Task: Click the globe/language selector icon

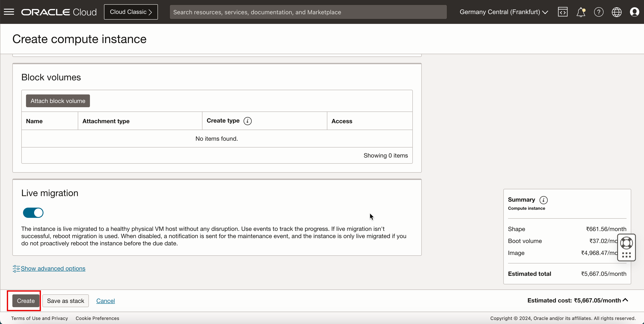Action: point(616,12)
